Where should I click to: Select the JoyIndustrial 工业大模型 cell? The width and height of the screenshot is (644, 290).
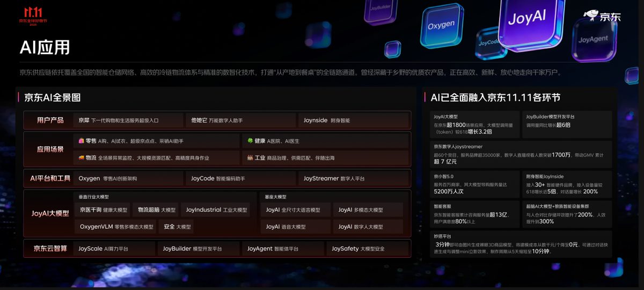(215, 210)
